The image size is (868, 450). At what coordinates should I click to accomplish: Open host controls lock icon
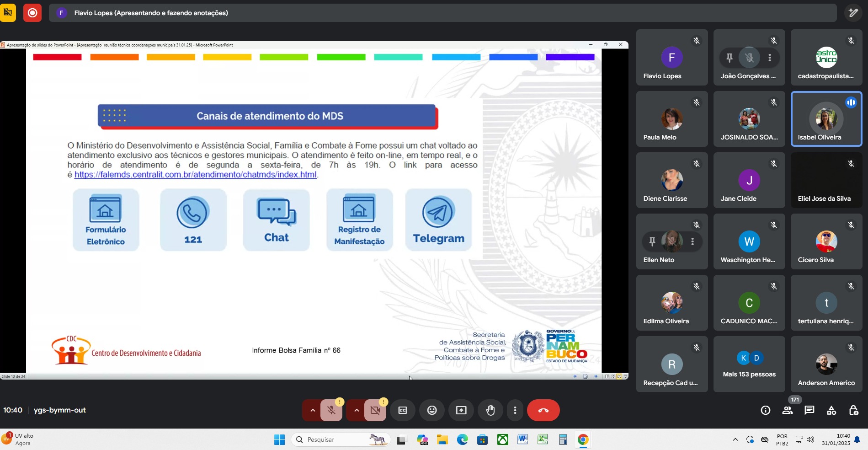pos(853,410)
